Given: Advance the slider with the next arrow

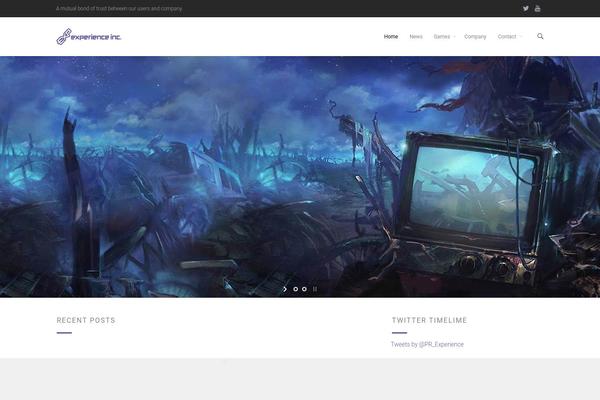Looking at the screenshot, I should coord(285,289).
